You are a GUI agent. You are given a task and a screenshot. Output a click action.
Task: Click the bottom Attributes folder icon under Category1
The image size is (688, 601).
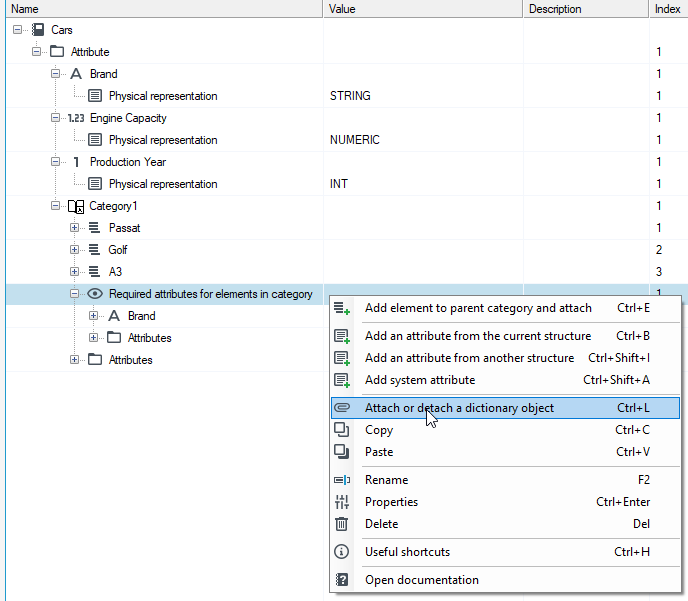tap(95, 359)
